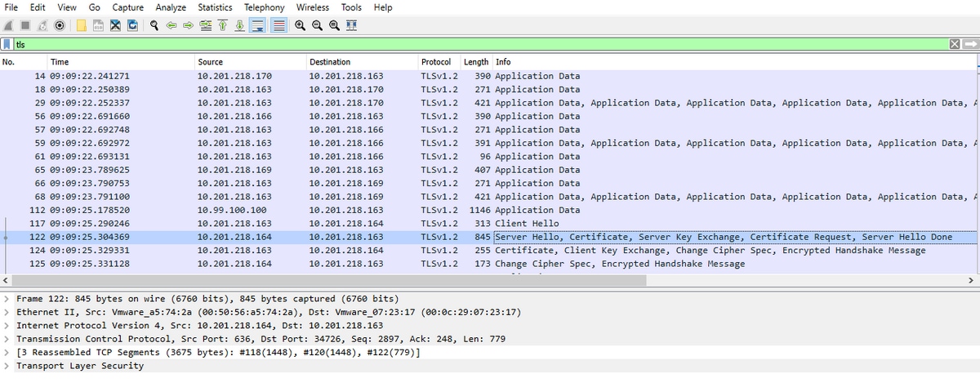Expand Transmission Control Protocol details
Viewport: 980px width, 383px height.
pos(7,339)
